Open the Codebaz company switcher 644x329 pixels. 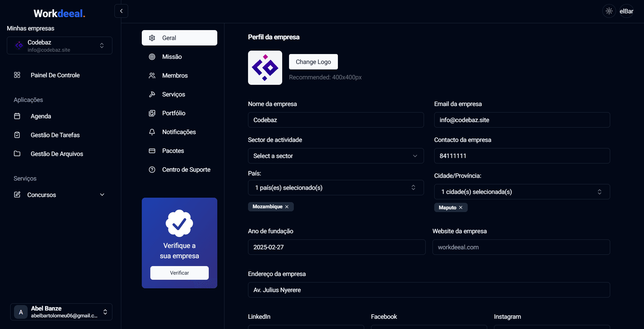(59, 45)
